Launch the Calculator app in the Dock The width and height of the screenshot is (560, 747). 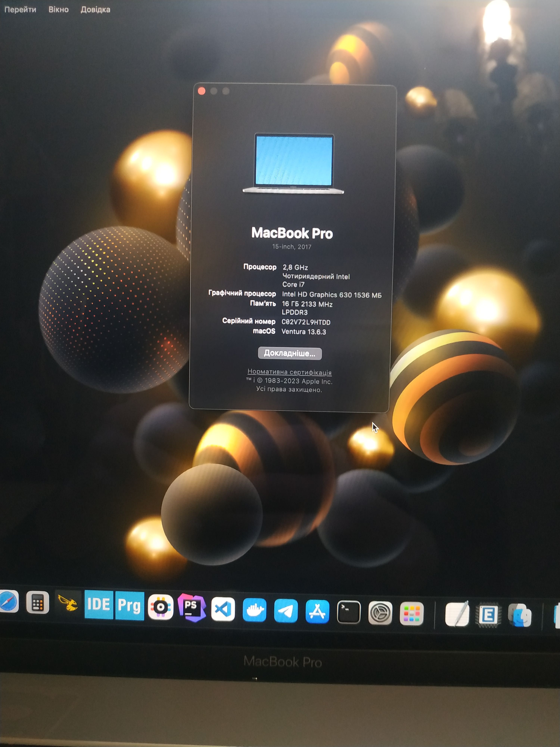click(x=38, y=602)
